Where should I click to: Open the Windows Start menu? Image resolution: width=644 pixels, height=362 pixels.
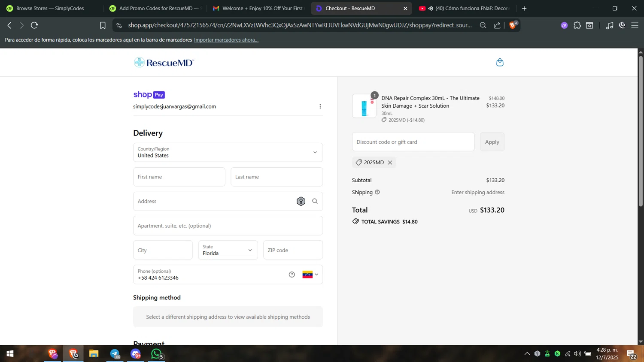(10, 354)
